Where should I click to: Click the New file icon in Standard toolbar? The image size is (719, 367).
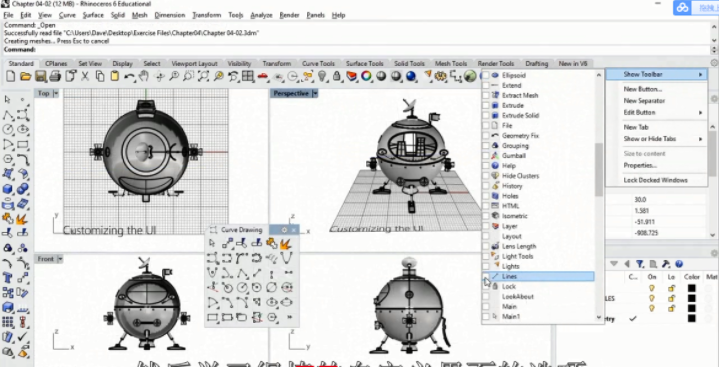coord(11,76)
